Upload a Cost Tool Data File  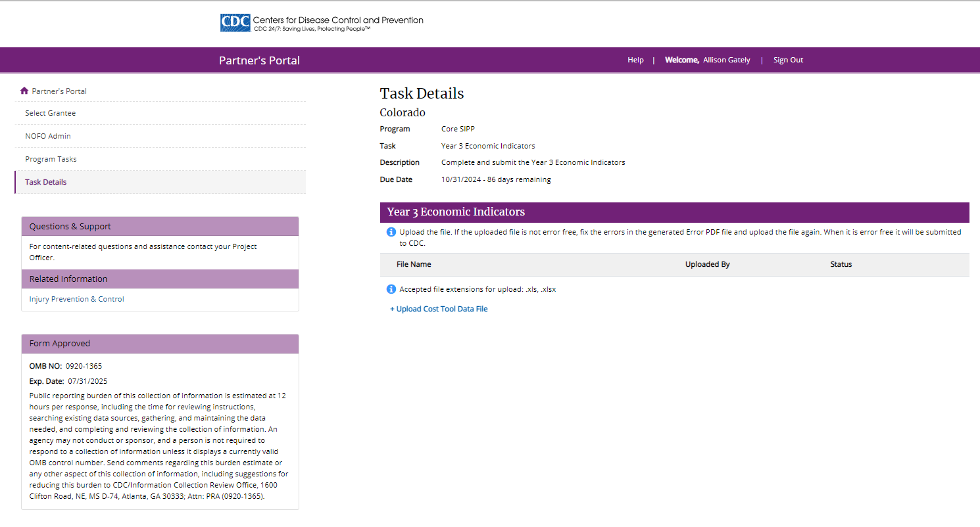(439, 309)
